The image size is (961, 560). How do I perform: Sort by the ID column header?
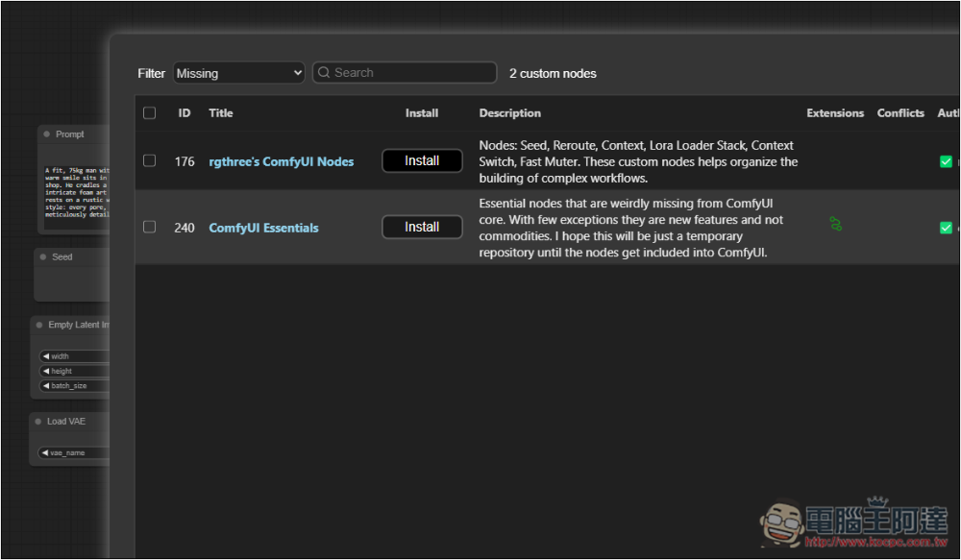[x=184, y=112]
